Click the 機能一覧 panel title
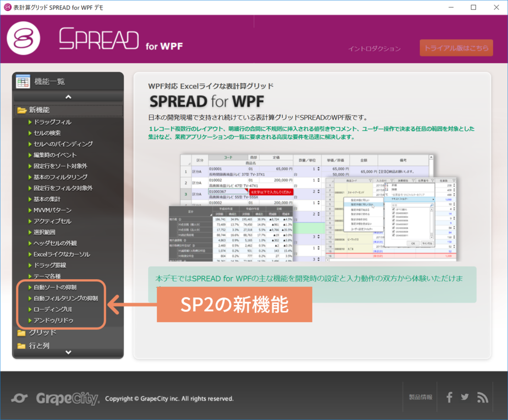Screen dimensions: 508x420 click(x=50, y=82)
